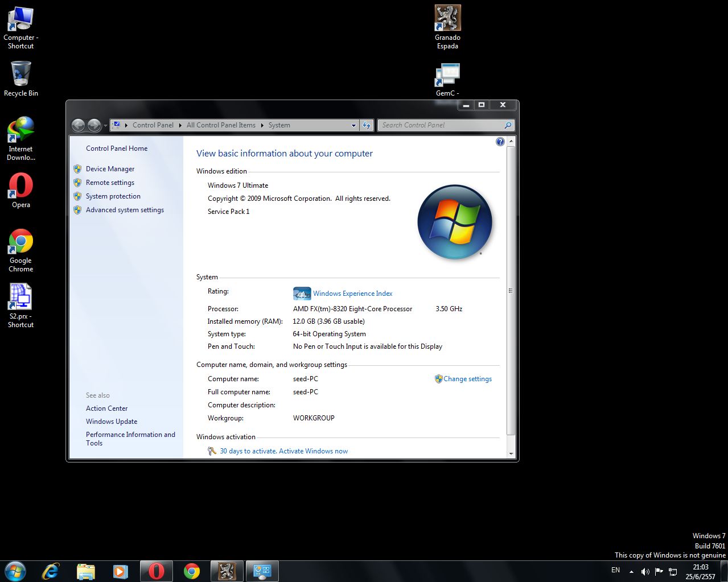Maximize the System window

pos(482,105)
